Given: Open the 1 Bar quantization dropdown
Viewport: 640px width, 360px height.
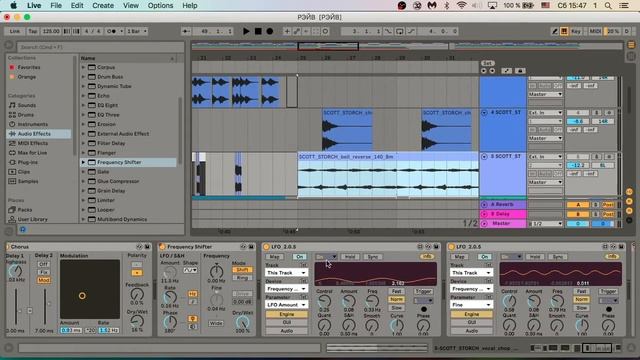Looking at the screenshot, I should 137,31.
